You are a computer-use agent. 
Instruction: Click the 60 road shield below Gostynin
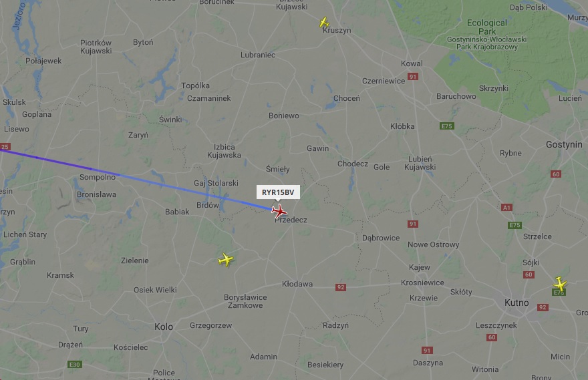(x=556, y=174)
